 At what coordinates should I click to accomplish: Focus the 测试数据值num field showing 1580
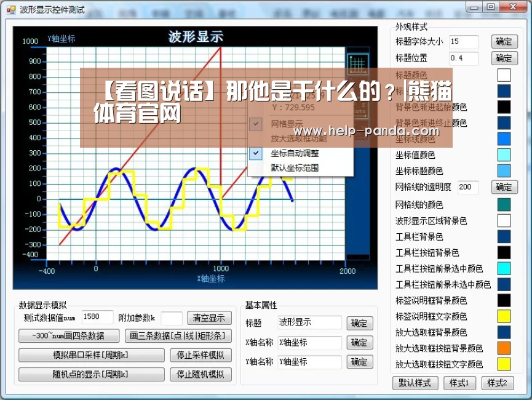coord(97,317)
